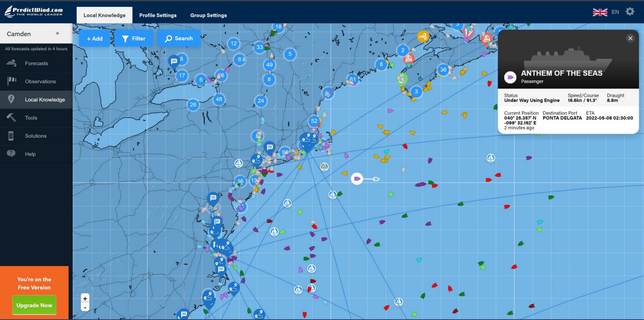Open the cluster marker labeled 52
Image resolution: width=644 pixels, height=320 pixels.
point(314,121)
